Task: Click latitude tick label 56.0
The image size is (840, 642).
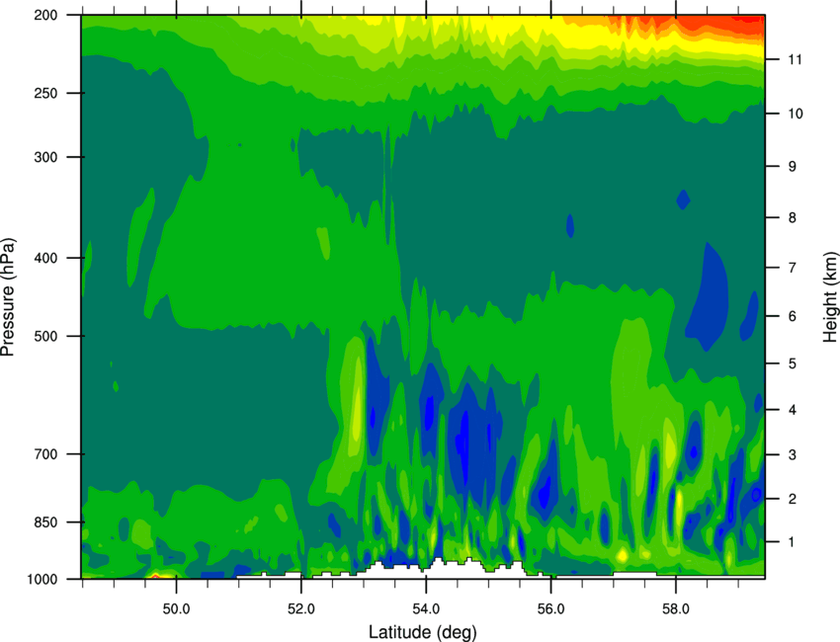Action: point(551,609)
